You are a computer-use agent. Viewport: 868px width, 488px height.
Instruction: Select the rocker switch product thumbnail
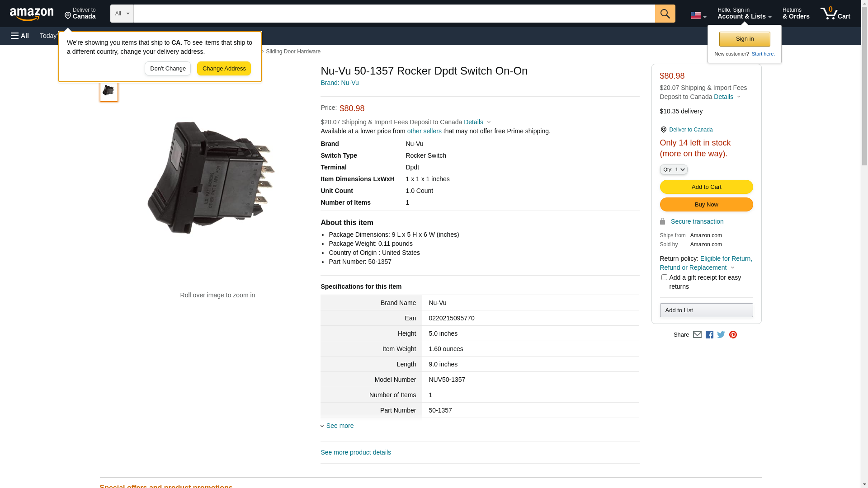(x=108, y=91)
